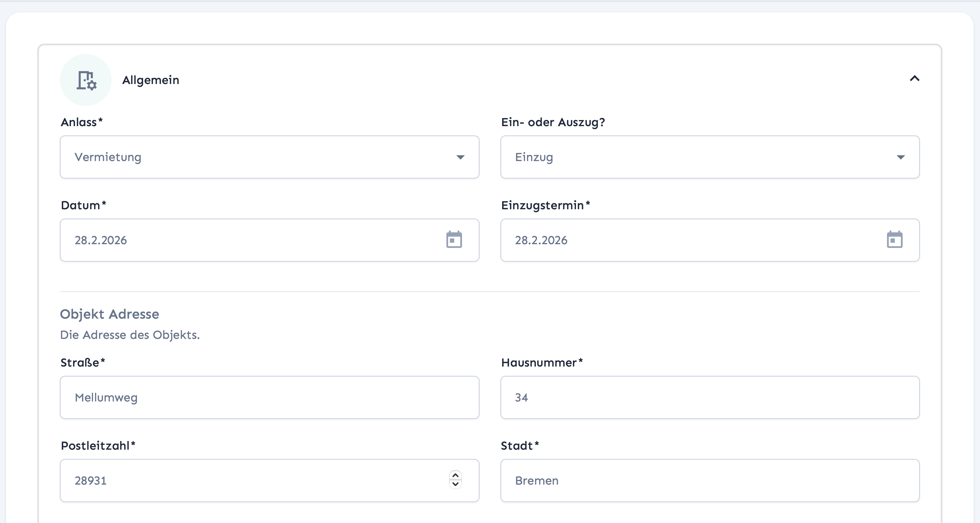Increase Postleitzahl with the up stepper
Screen dimensions: 980x523
point(455,475)
